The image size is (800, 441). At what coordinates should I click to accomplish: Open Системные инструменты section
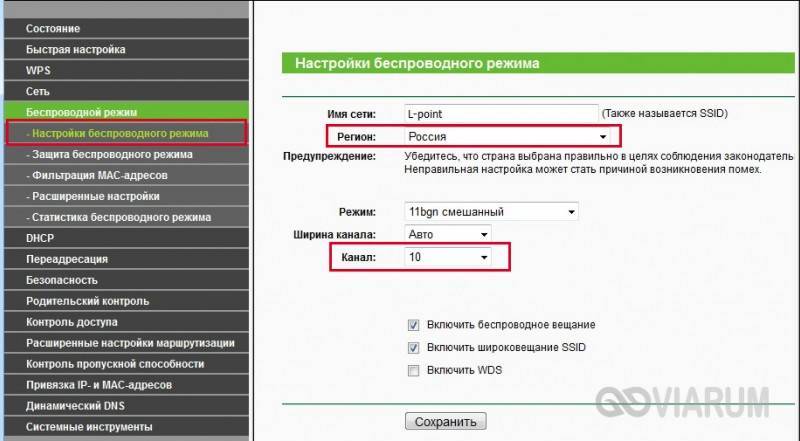click(126, 426)
